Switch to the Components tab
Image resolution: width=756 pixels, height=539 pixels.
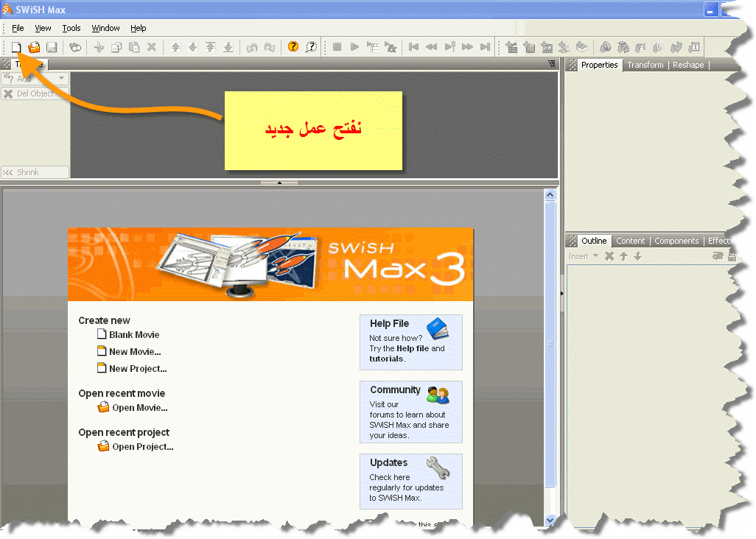676,241
